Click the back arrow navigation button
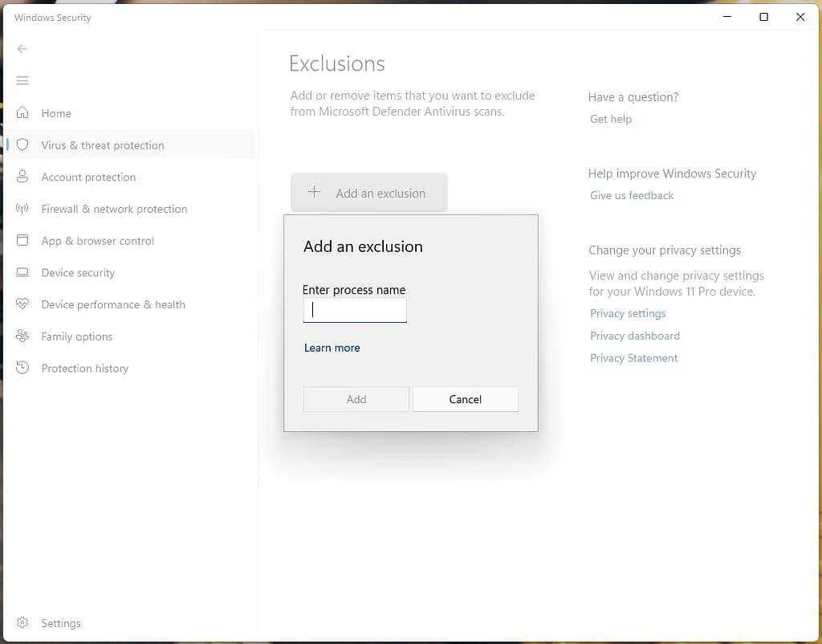Image resolution: width=822 pixels, height=644 pixels. click(x=22, y=48)
